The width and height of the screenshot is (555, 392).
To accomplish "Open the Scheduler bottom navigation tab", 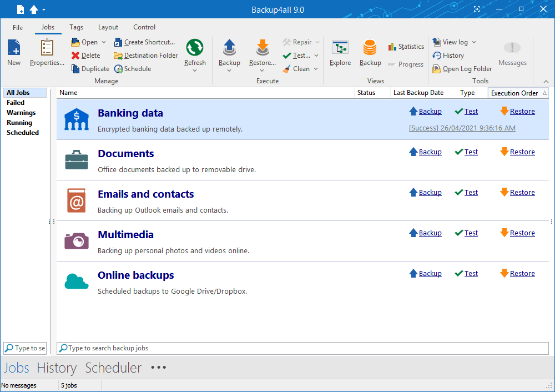I will pyautogui.click(x=113, y=368).
